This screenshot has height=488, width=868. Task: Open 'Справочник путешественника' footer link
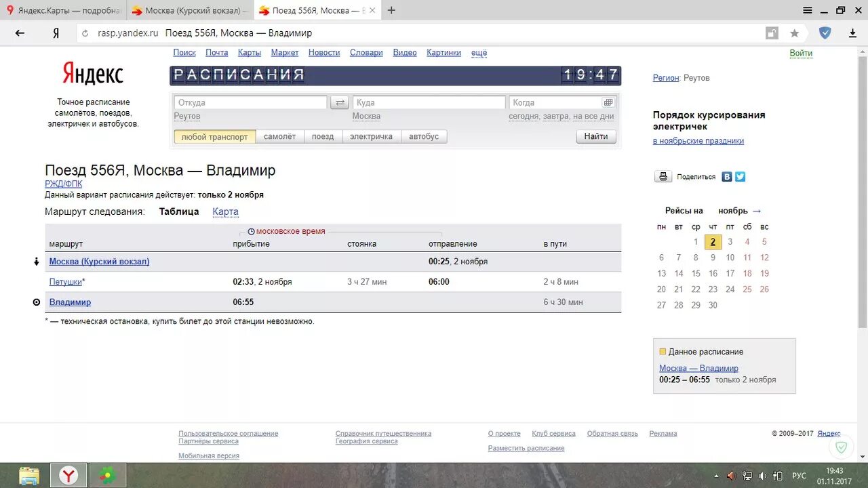(x=383, y=434)
